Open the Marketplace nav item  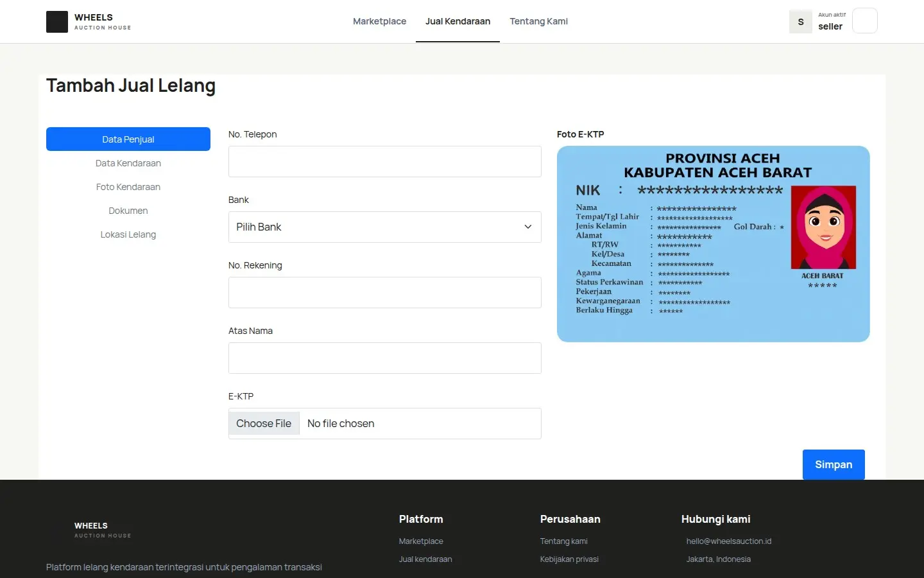pyautogui.click(x=379, y=21)
